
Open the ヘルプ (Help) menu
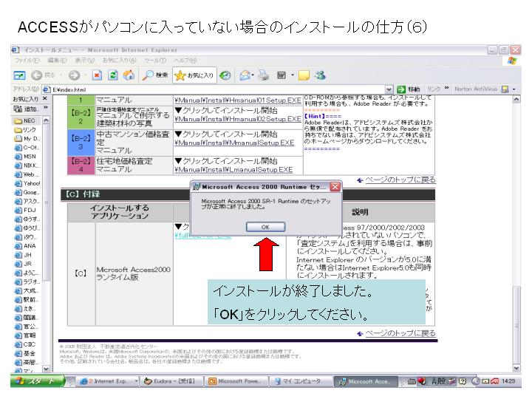[185, 61]
